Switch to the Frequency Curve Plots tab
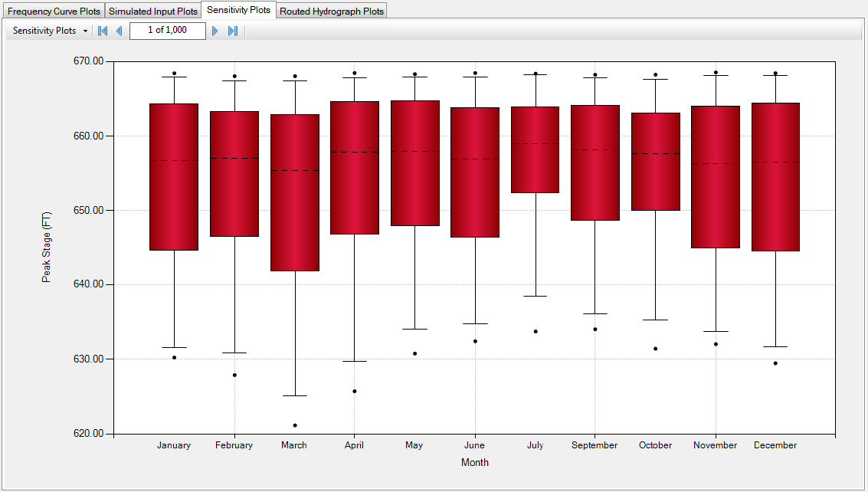The height and width of the screenshot is (492, 868). pyautogui.click(x=53, y=11)
